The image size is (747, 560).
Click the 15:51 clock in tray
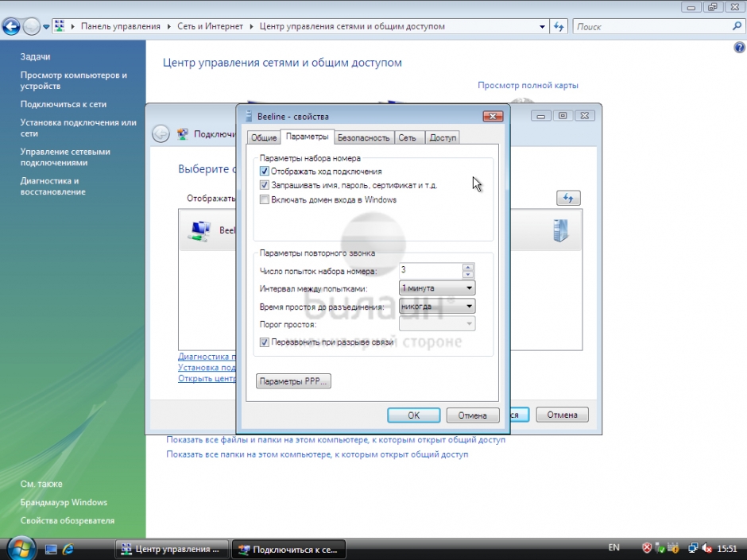point(727,549)
